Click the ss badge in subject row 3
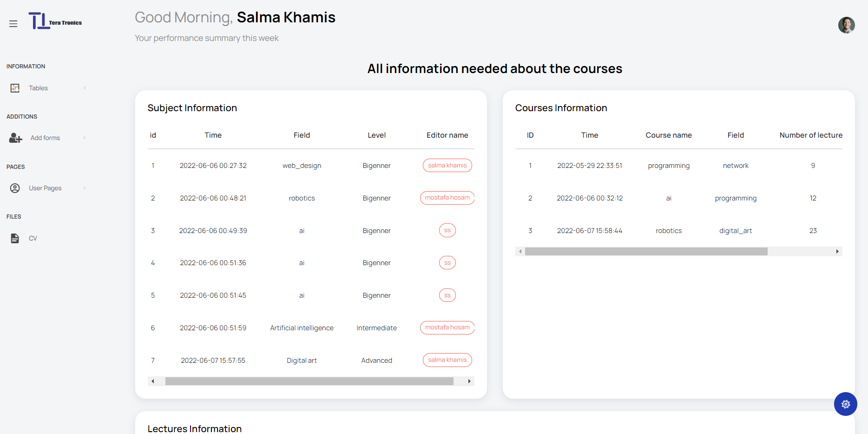This screenshot has height=434, width=868. click(447, 230)
